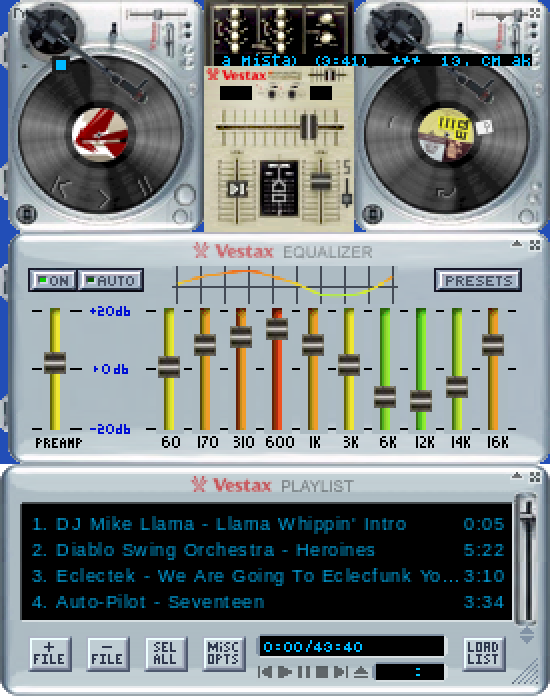
Task: Click the playlist mini next track button
Action: (x=340, y=672)
